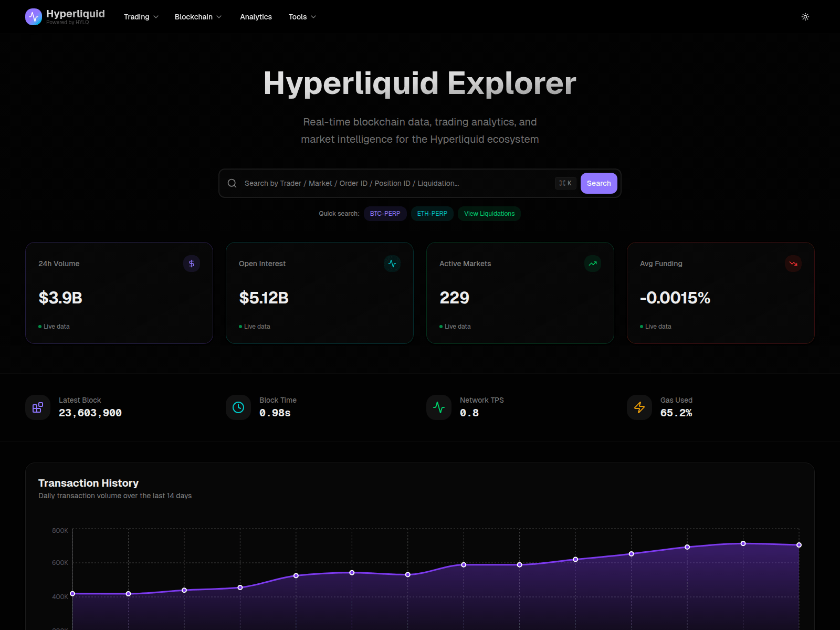Click the 65.2% gas used value
The height and width of the screenshot is (630, 840).
click(x=676, y=413)
